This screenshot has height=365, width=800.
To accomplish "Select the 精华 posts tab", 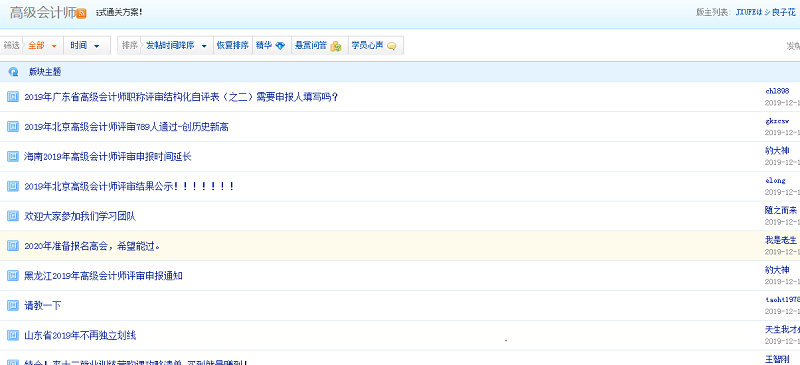I will 272,45.
